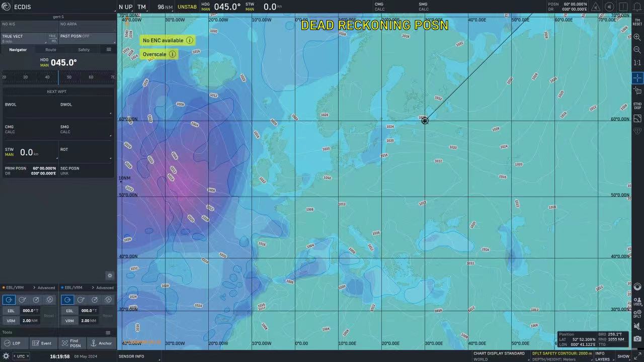Expand the first EBL/VRM Advanced options
The image size is (644, 362).
tap(44, 288)
